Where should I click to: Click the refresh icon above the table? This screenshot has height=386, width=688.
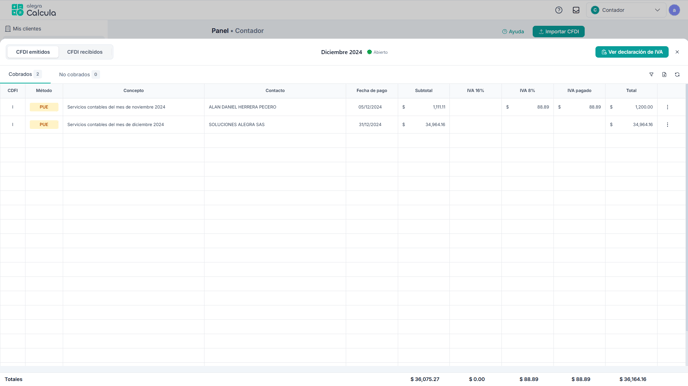677,75
